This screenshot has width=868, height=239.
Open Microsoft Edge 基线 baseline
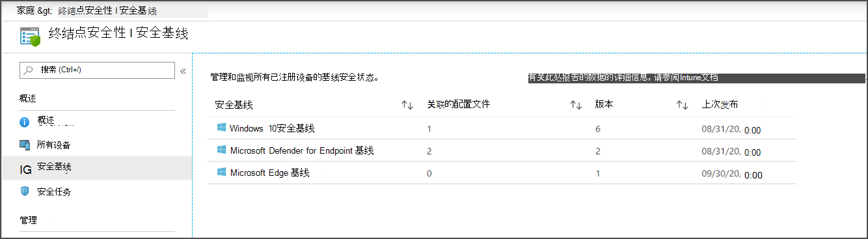(269, 173)
